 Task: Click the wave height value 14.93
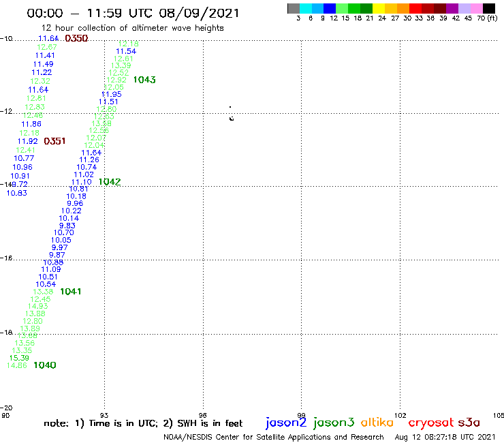tap(38, 306)
